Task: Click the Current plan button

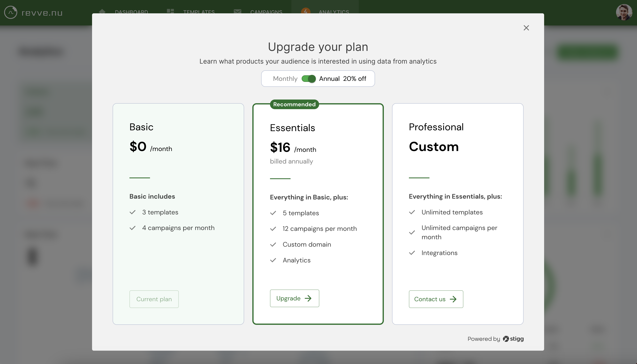Action: point(154,299)
